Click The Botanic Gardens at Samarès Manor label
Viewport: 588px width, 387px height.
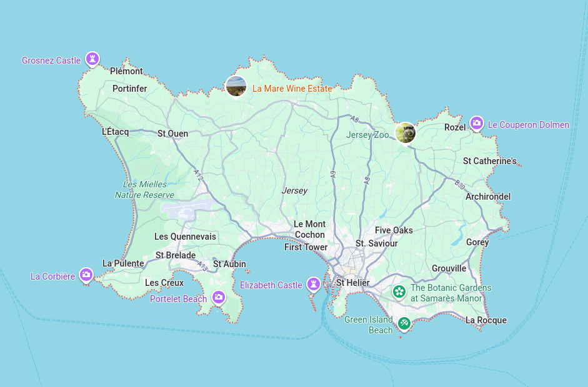pyautogui.click(x=451, y=293)
